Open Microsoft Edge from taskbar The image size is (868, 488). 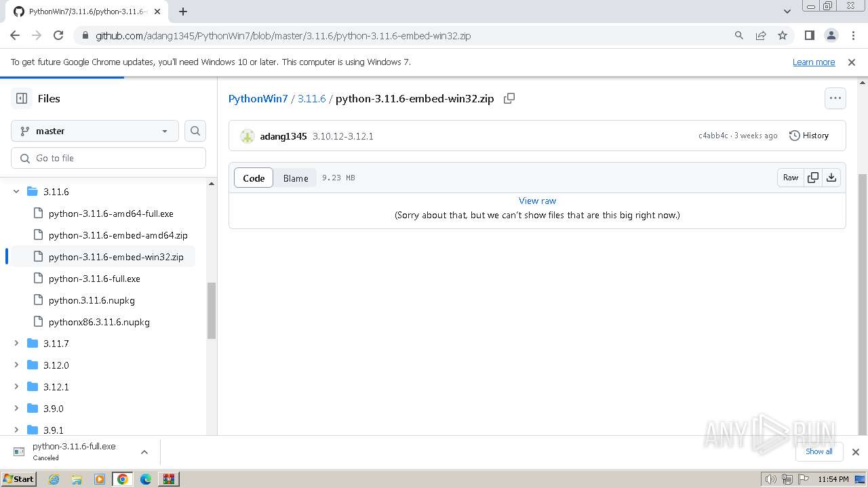pyautogui.click(x=146, y=479)
